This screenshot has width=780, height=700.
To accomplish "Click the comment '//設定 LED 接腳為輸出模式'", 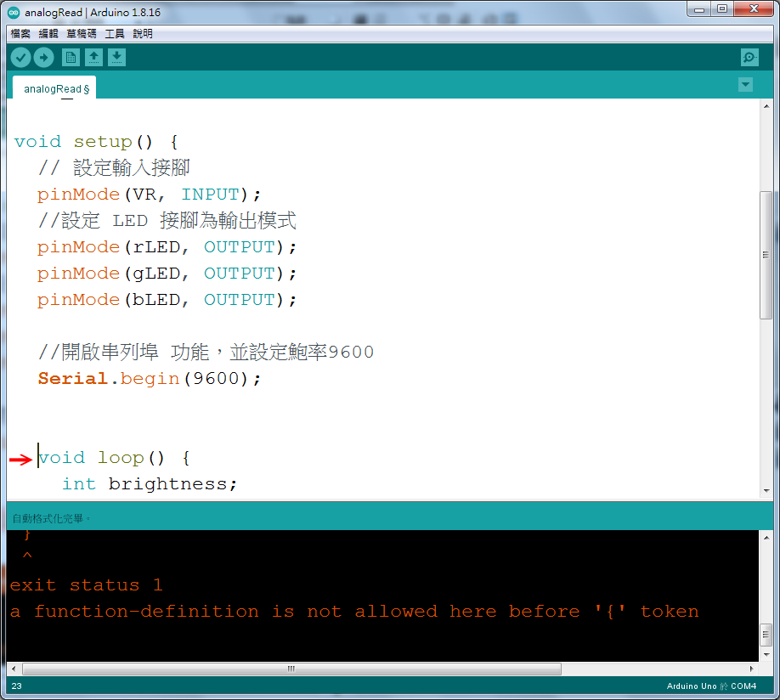I will click(x=167, y=221).
